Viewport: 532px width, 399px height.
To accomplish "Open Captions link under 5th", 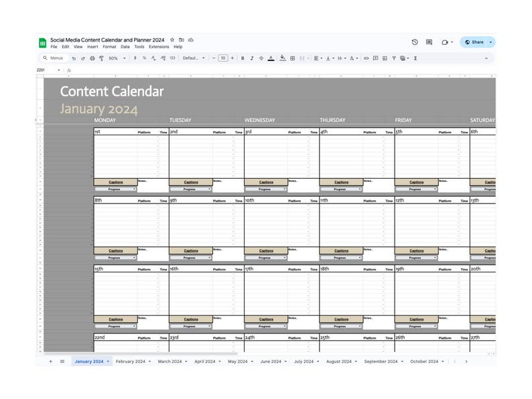I will (416, 182).
